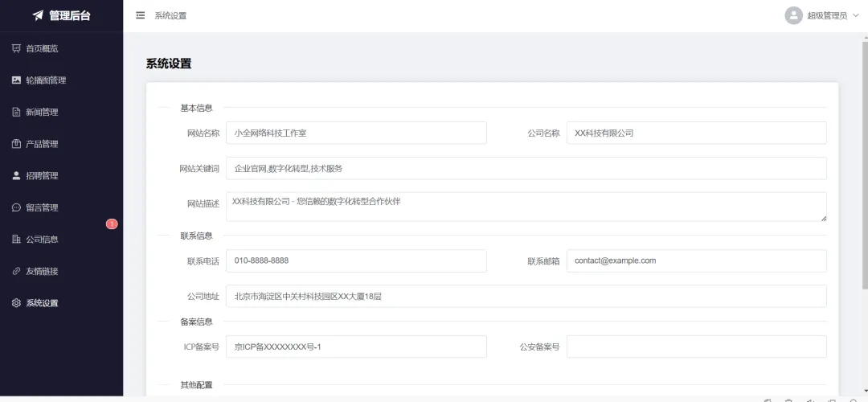Click the 招聘管理 person icon
The height and width of the screenshot is (402, 868).
[x=16, y=176]
